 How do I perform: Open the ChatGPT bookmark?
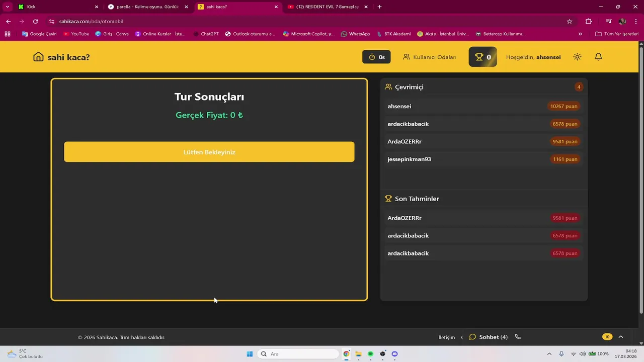point(206,34)
